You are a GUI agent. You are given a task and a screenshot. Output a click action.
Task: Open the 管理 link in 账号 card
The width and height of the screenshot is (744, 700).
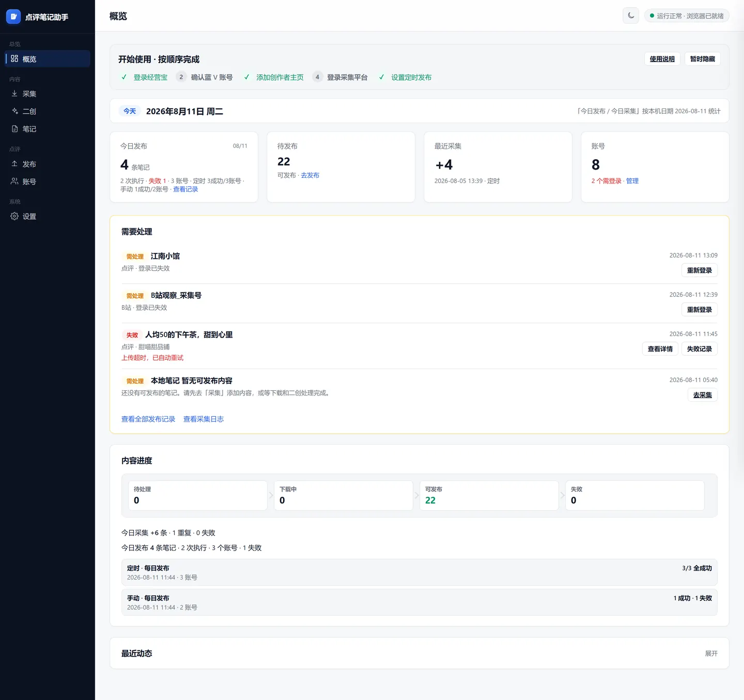click(632, 181)
